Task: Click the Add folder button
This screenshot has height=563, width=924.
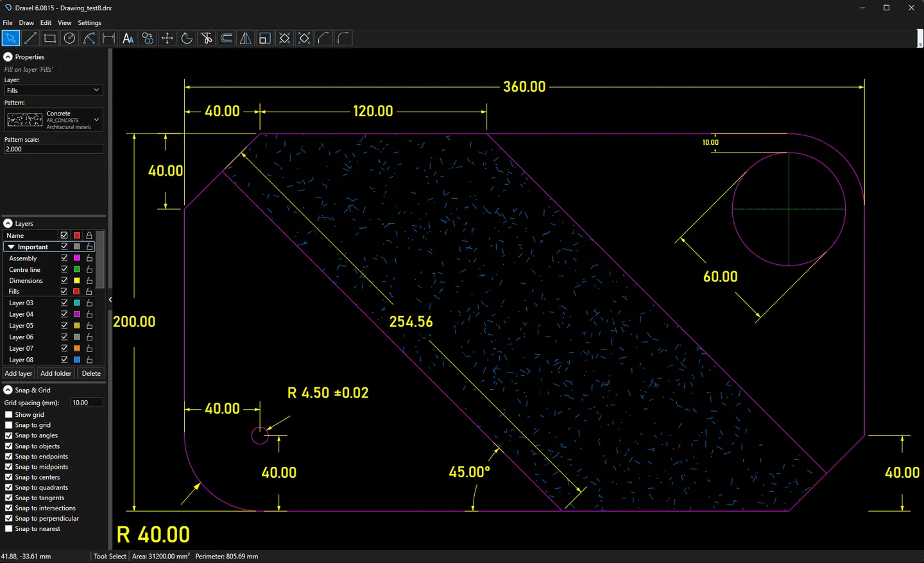Action: tap(56, 373)
